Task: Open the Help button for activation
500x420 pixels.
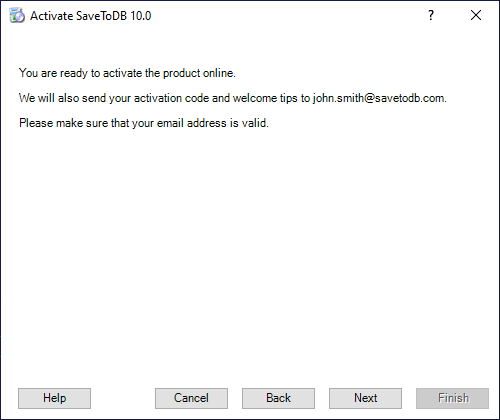Action: (54, 398)
